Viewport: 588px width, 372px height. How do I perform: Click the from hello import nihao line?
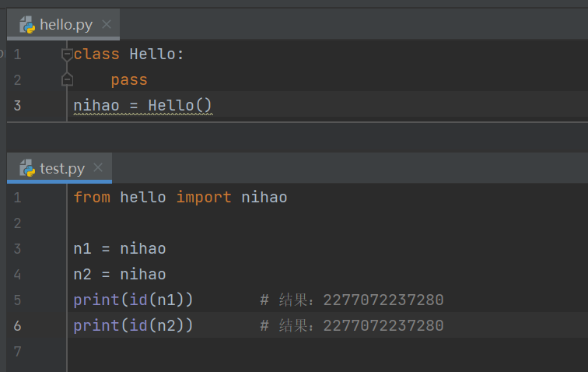tap(180, 197)
